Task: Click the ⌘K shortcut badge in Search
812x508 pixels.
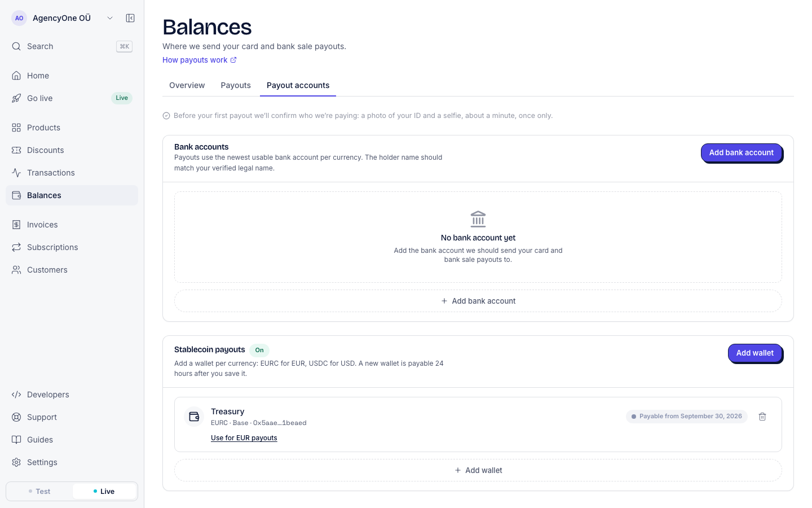Action: pos(124,46)
